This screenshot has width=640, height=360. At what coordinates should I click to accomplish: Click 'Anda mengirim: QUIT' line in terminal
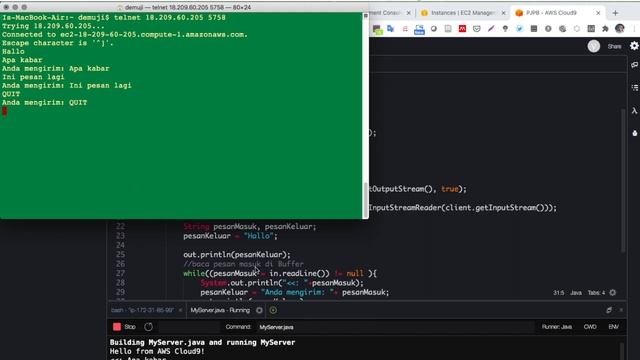click(44, 102)
